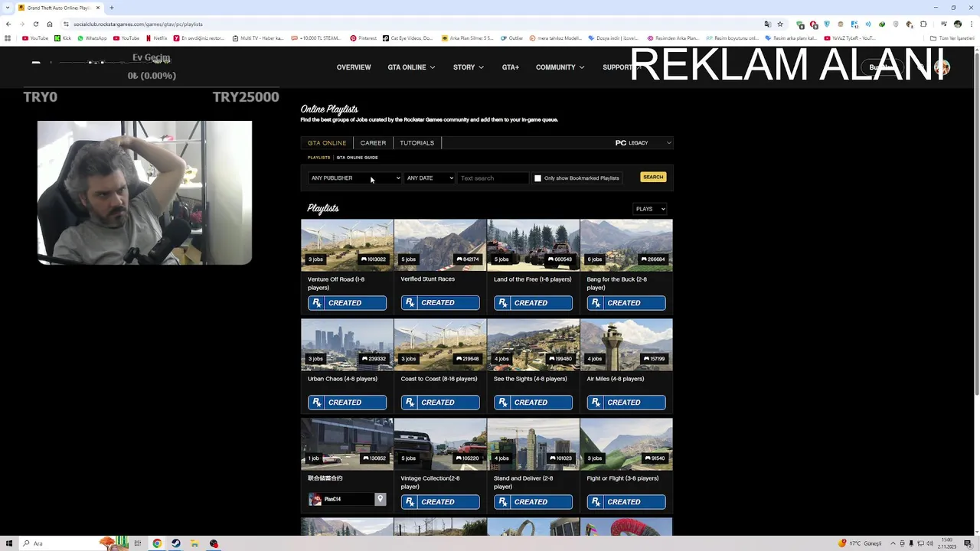
Task: Open the browser home page icon
Action: (x=50, y=24)
